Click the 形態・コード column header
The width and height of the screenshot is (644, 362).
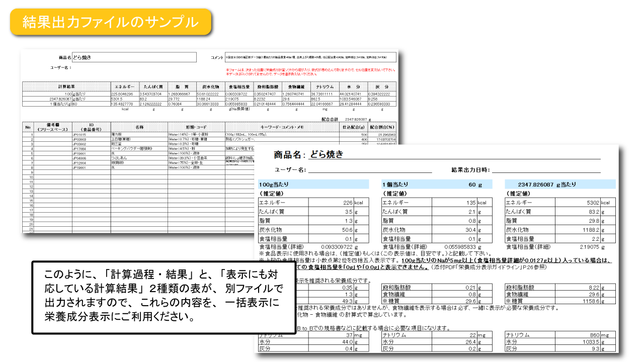pyautogui.click(x=196, y=128)
